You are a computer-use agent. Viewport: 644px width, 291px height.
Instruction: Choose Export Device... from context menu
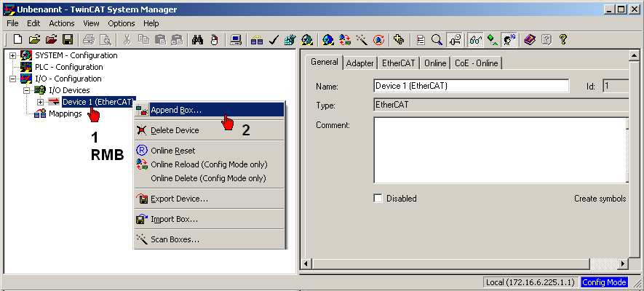pos(209,199)
